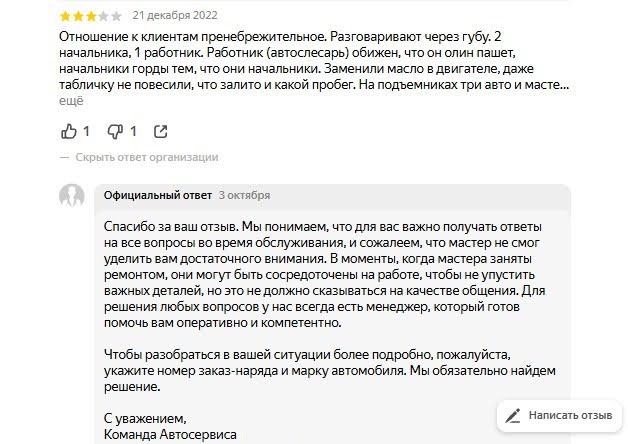The height and width of the screenshot is (444, 628).
Task: Click the organization avatar icon
Action: point(72,196)
